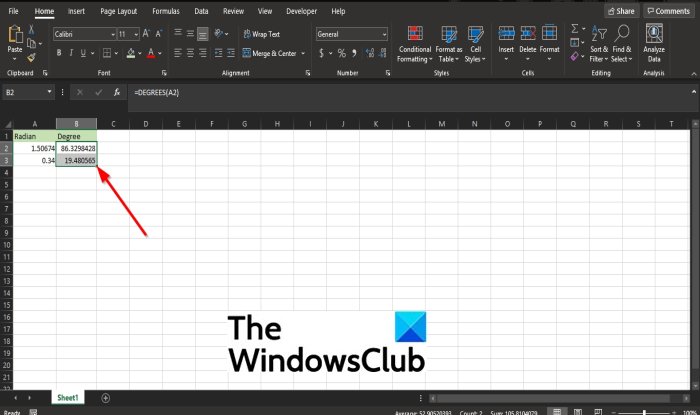Toggle Top Align

178,33
